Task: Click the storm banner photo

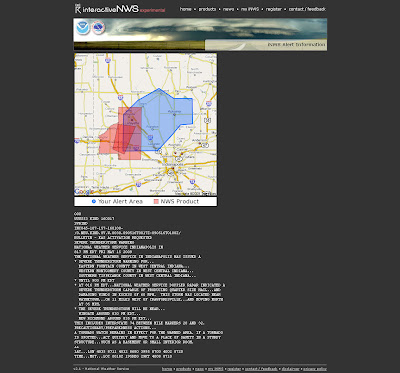Action: click(200, 34)
